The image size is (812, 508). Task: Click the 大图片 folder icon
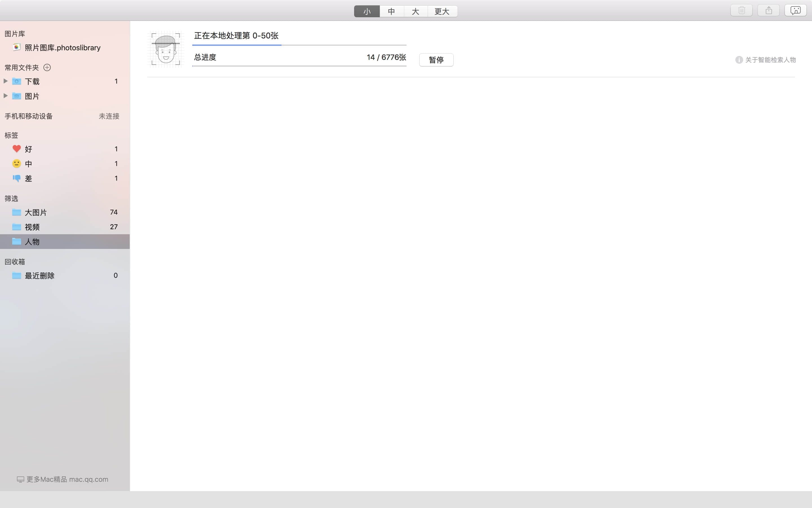point(16,212)
